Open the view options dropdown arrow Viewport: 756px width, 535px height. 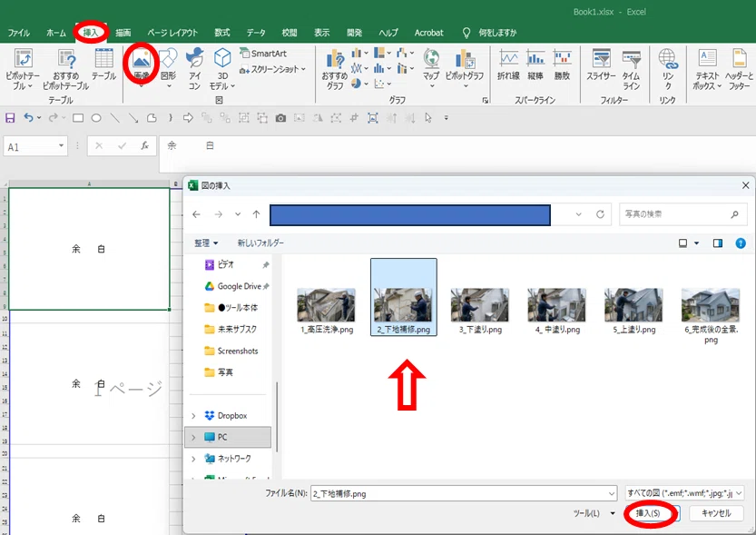(696, 243)
